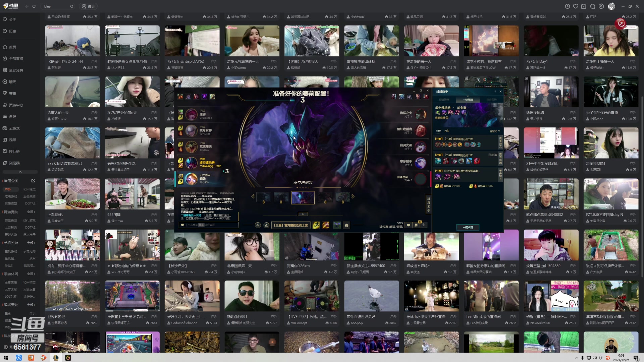Viewport: 644px width, 362px height.
Task: Open the user avatar menu at top right
Action: 612,6
